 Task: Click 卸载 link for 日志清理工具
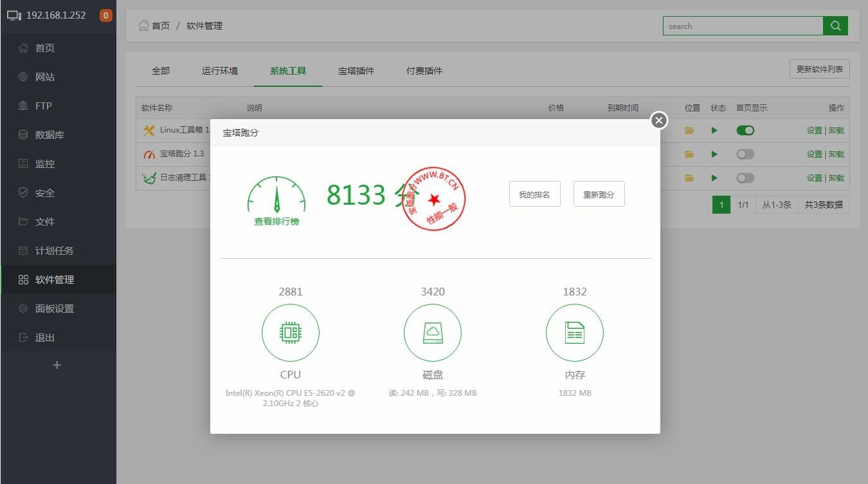(x=836, y=178)
